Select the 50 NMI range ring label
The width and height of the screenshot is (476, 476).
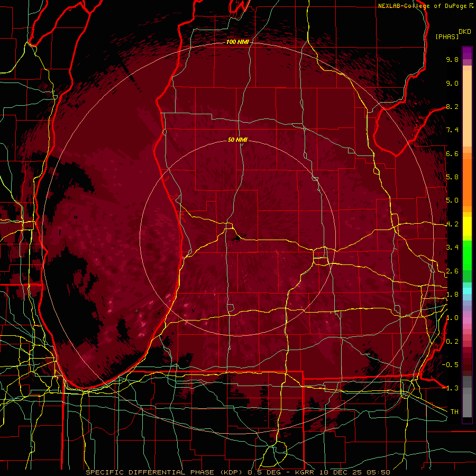click(237, 140)
